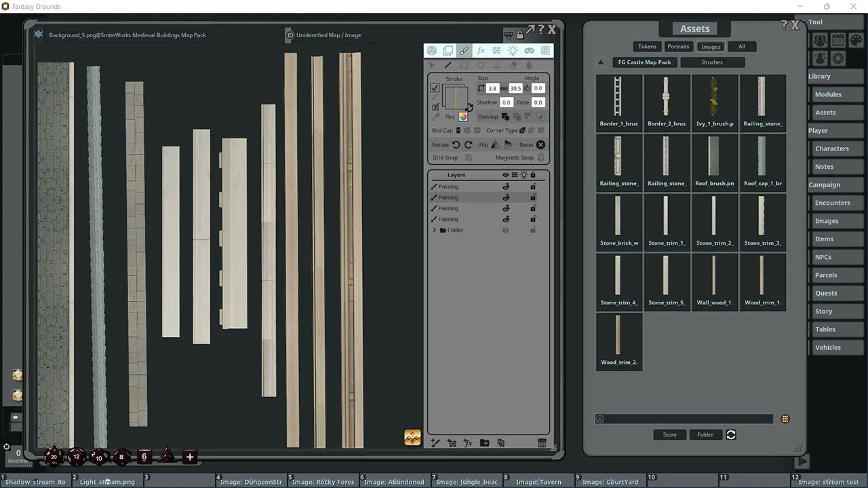Select the paint brush tool in toolbar

464,51
